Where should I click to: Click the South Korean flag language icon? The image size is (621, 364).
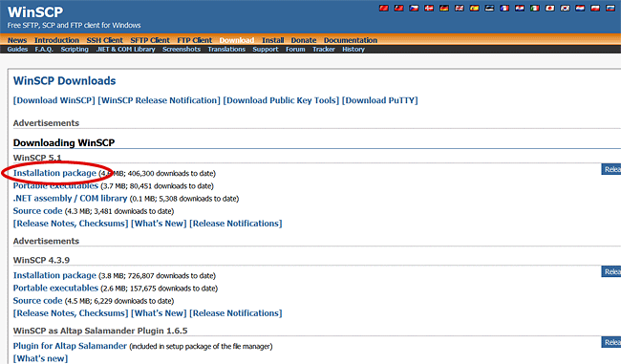click(566, 8)
